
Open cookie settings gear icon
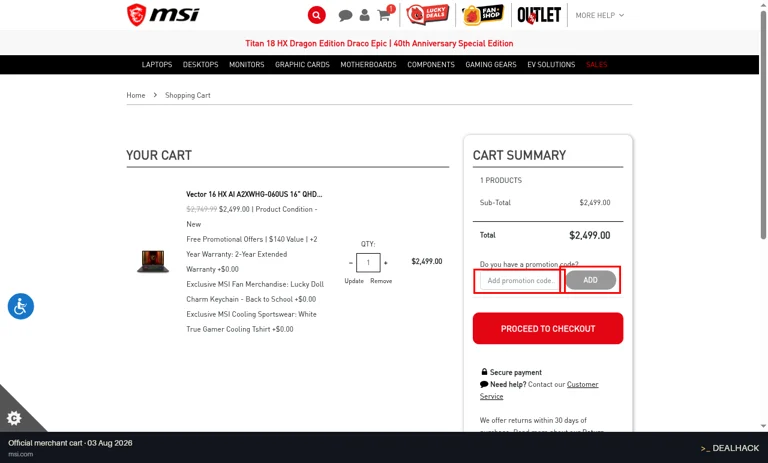click(x=14, y=418)
